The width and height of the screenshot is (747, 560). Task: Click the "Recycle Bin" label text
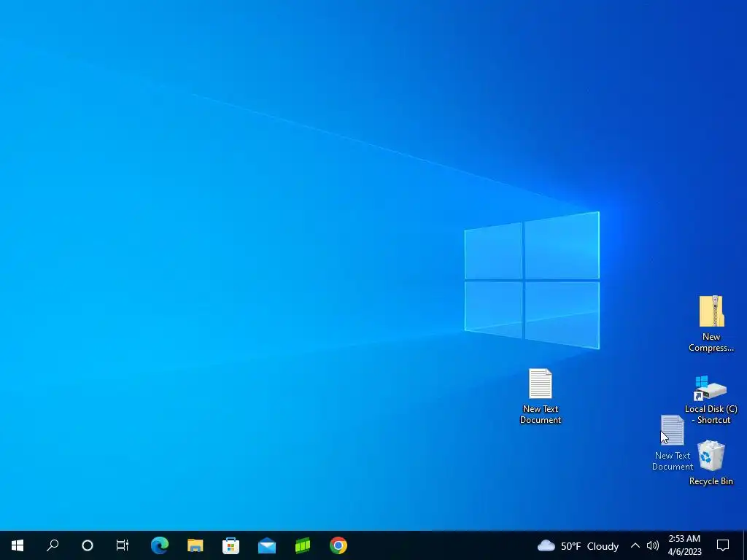click(711, 481)
